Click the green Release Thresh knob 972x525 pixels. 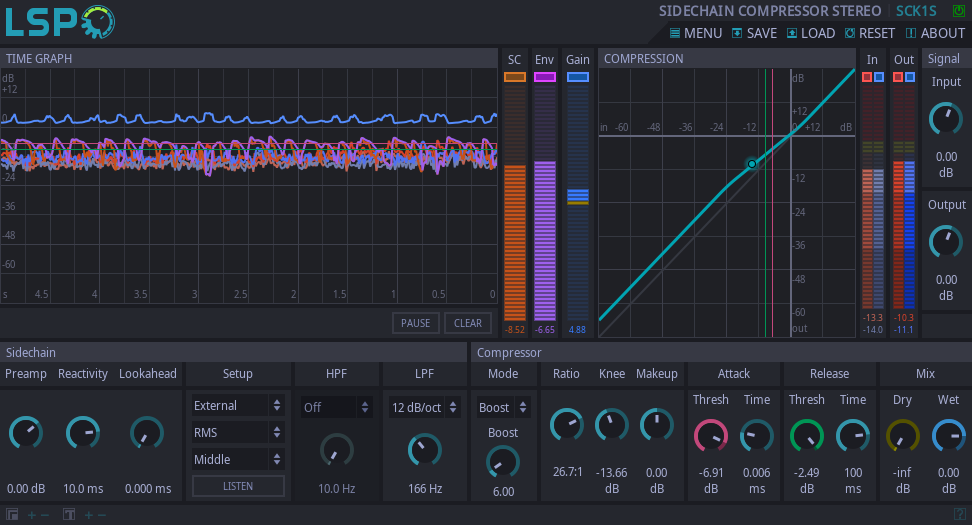point(806,436)
